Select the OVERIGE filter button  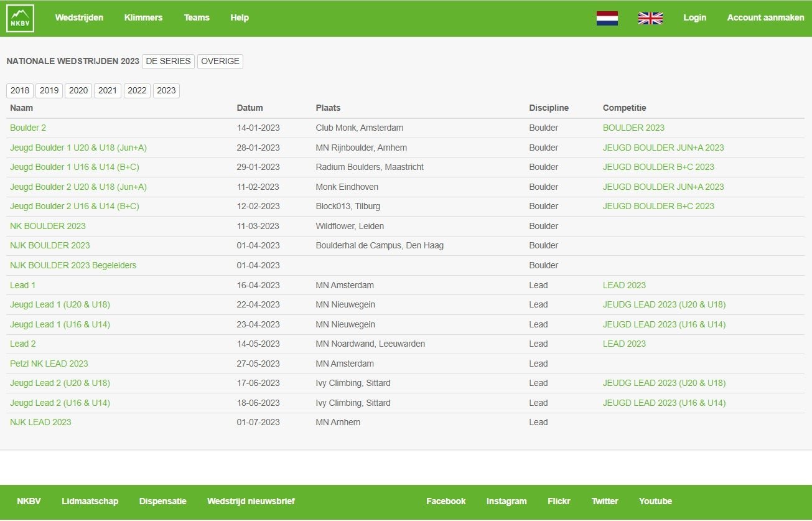pyautogui.click(x=220, y=61)
